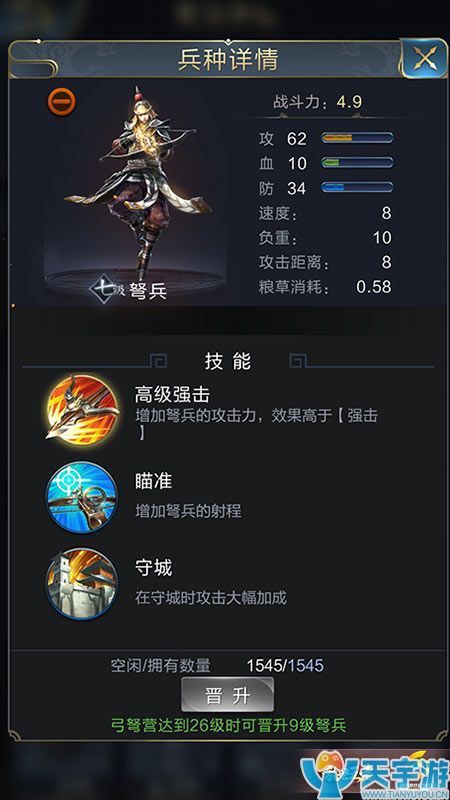The height and width of the screenshot is (800, 450).
Task: Tap the 1545/1545 idle quantity value
Action: (x=285, y=665)
